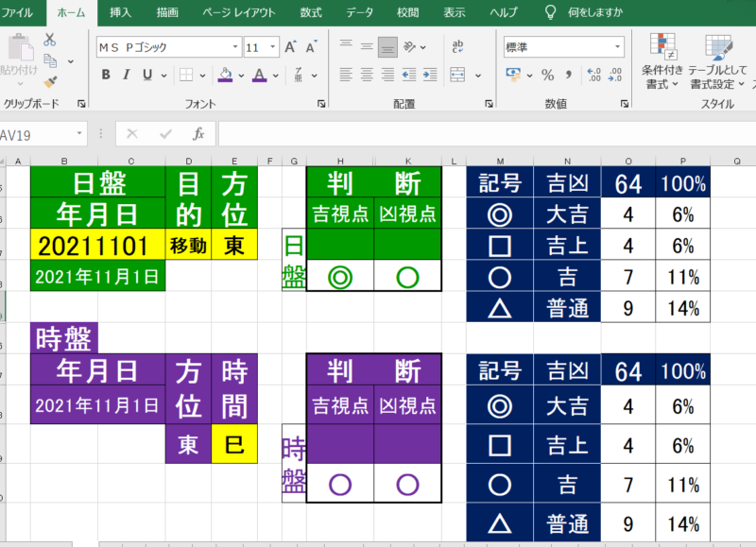Select the yellow cell containing 20211101
Viewport: 756px width, 547px height.
[97, 247]
